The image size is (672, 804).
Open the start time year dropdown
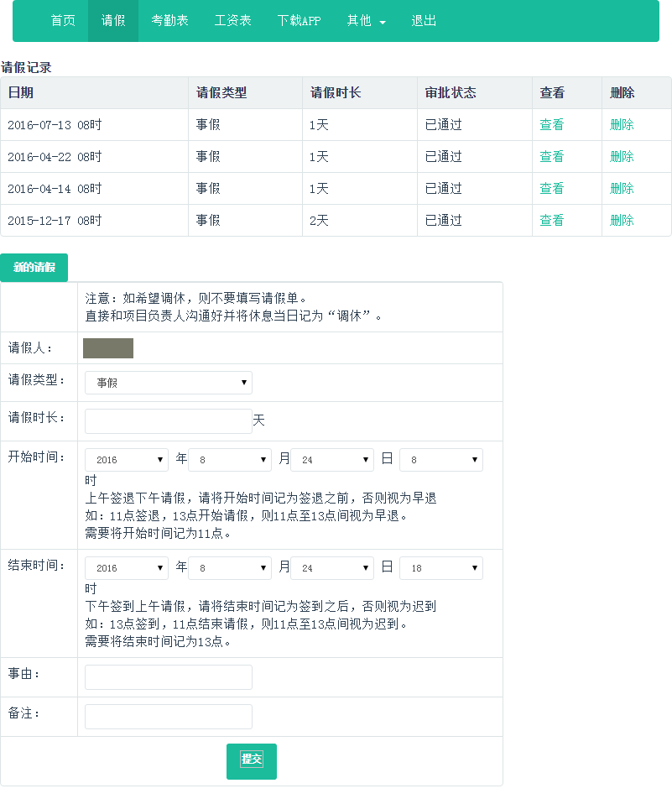pos(127,460)
